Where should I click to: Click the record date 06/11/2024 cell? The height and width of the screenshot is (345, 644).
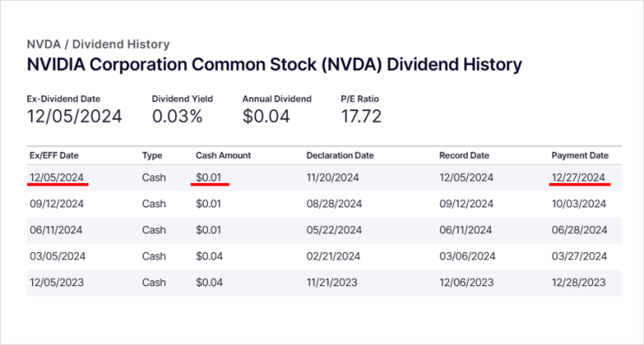(x=465, y=230)
